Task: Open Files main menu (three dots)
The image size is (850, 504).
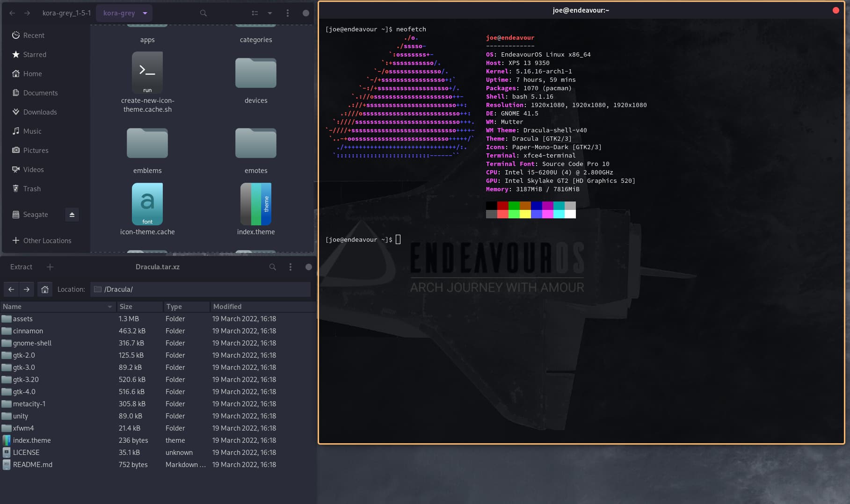Action: [x=288, y=13]
